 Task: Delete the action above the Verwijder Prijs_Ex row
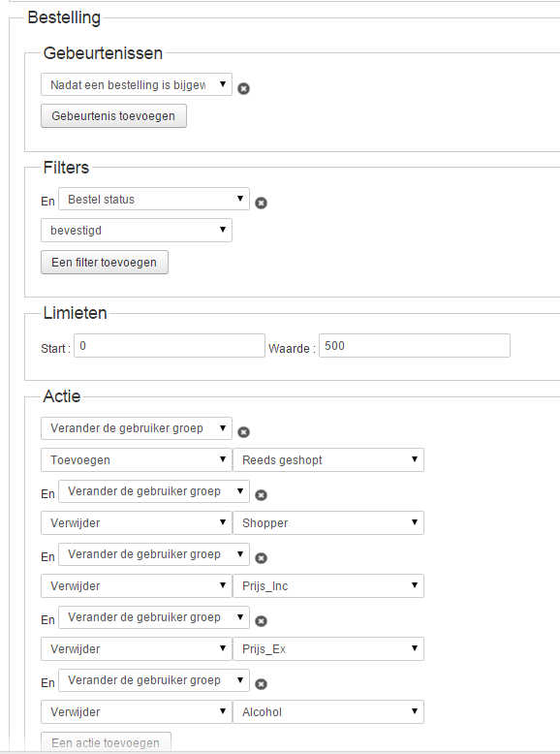click(x=261, y=621)
